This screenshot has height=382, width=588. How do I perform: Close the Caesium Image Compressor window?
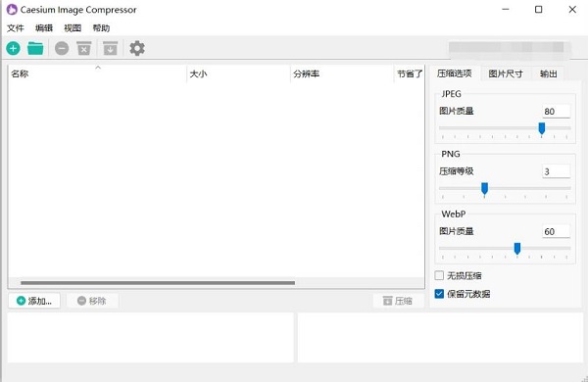tap(572, 10)
